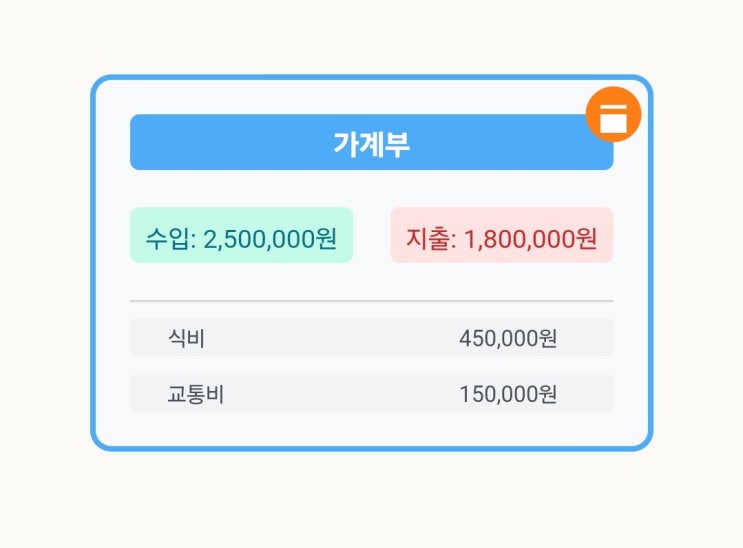Click the 가계부 title text
Viewport: 743px width, 548px height.
coord(372,144)
